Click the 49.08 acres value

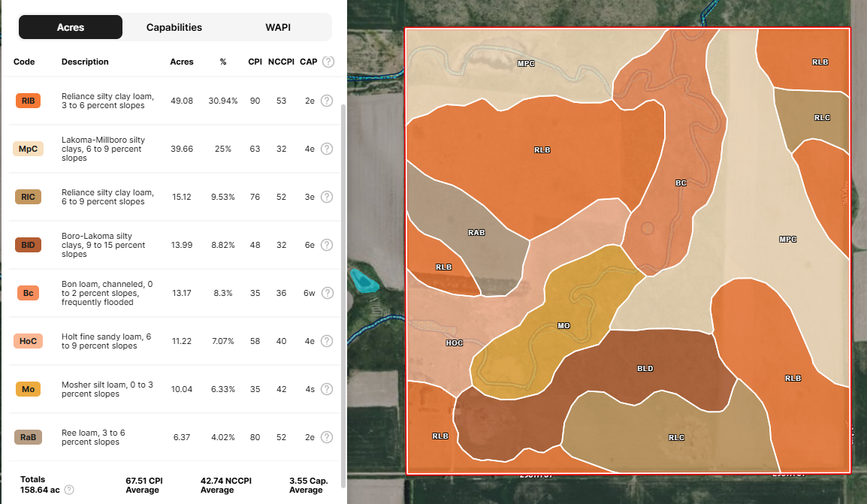182,101
